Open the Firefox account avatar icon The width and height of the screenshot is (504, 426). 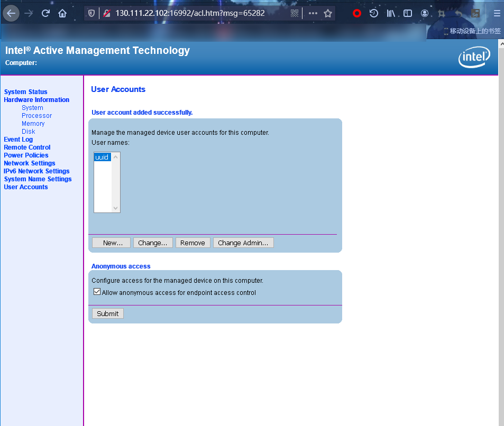(x=425, y=13)
